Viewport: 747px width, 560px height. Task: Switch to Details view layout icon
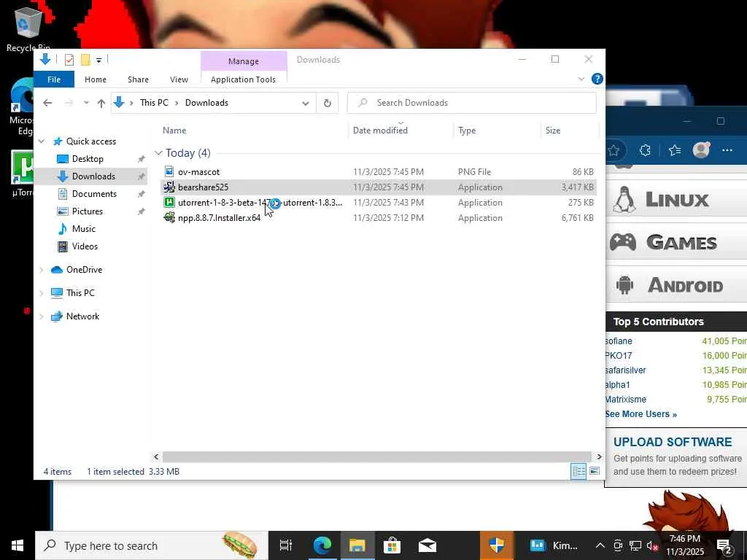pyautogui.click(x=578, y=472)
